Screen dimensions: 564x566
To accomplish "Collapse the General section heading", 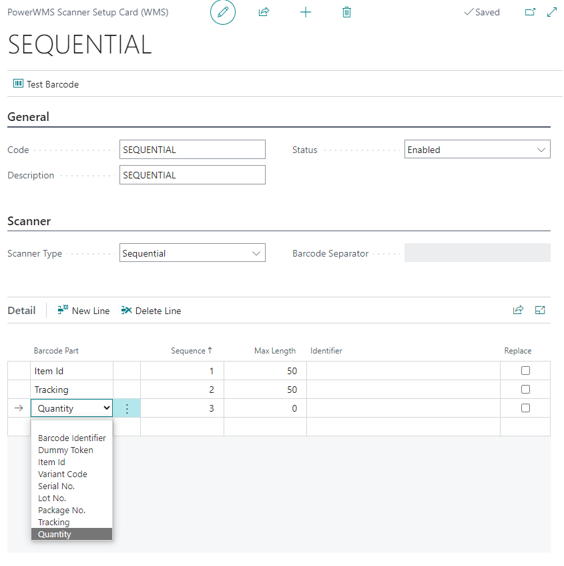I will pos(28,117).
